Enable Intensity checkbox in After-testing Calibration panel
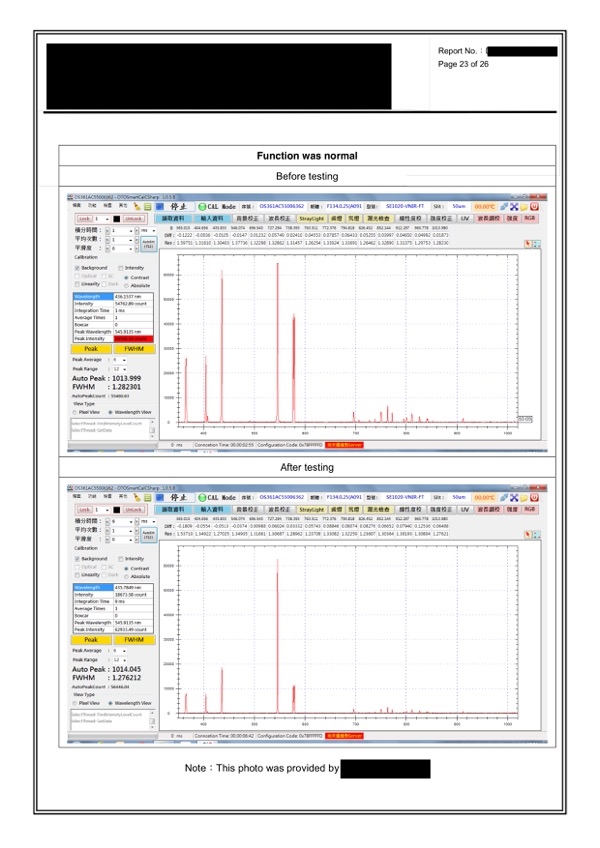The height and width of the screenshot is (848, 600). [x=121, y=559]
